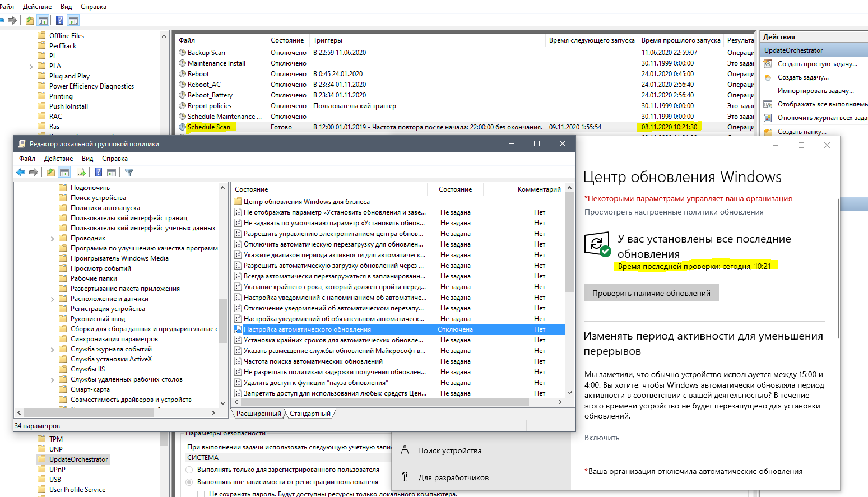
Task: Select 'Выполнять вне зависимости от регистрации' radio
Action: click(189, 482)
